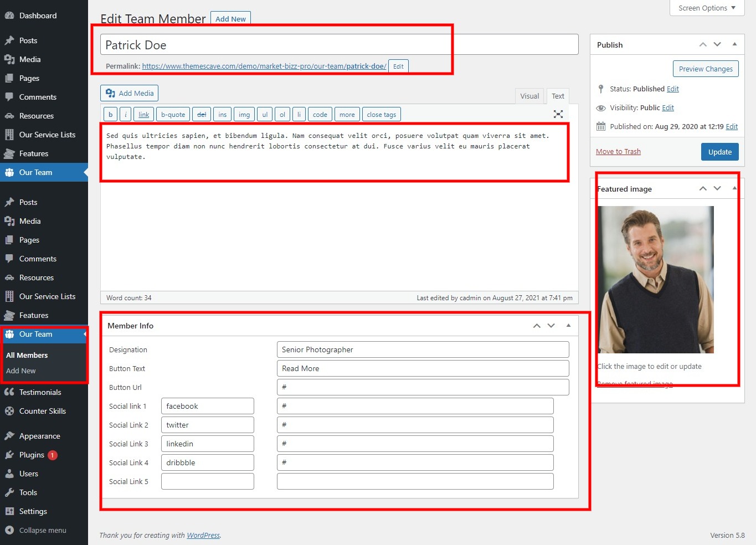Click the featured image photo thumbnail

tap(656, 280)
